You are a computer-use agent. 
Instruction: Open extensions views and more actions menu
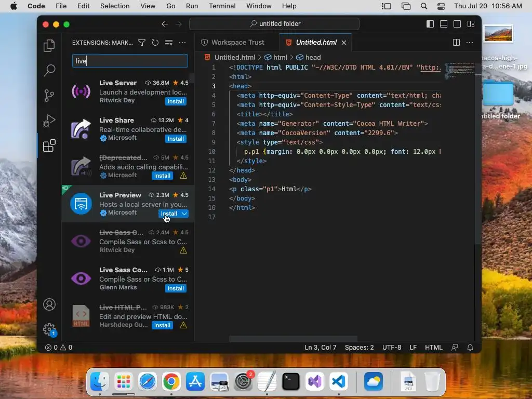pyautogui.click(x=182, y=43)
